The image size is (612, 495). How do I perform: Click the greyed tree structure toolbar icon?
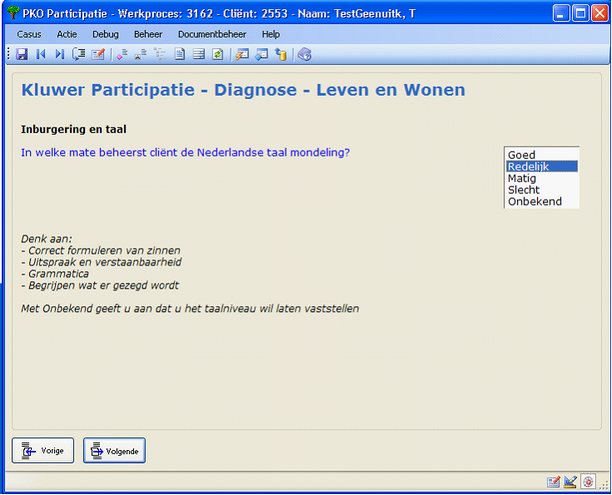click(x=160, y=54)
